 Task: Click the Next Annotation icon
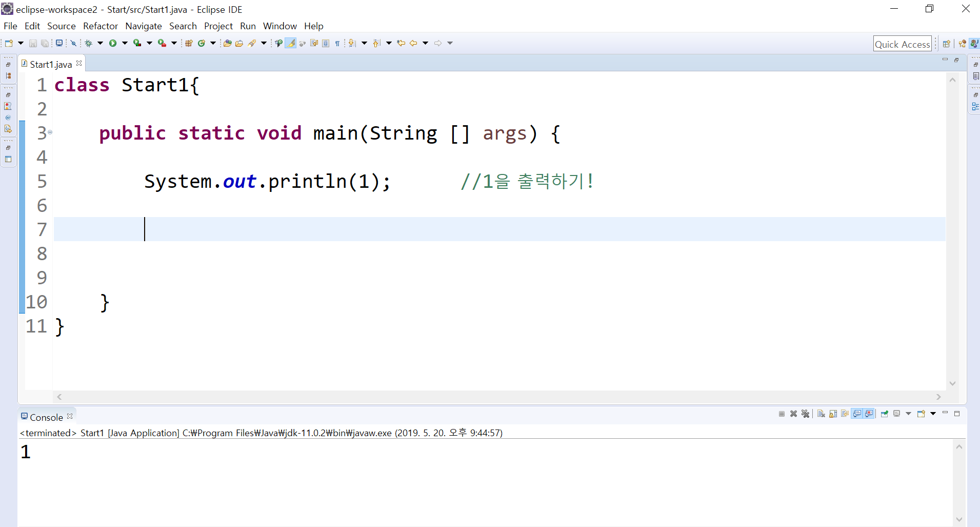pos(352,43)
